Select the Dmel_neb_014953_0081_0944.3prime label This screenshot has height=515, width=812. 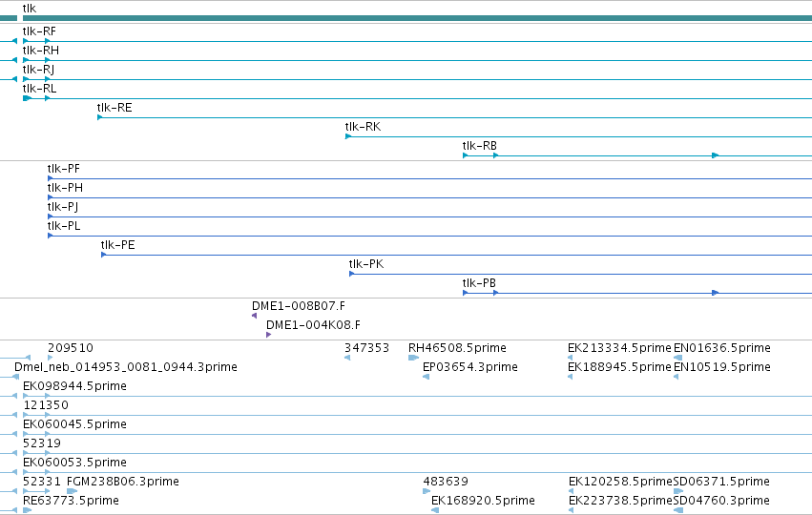click(126, 367)
